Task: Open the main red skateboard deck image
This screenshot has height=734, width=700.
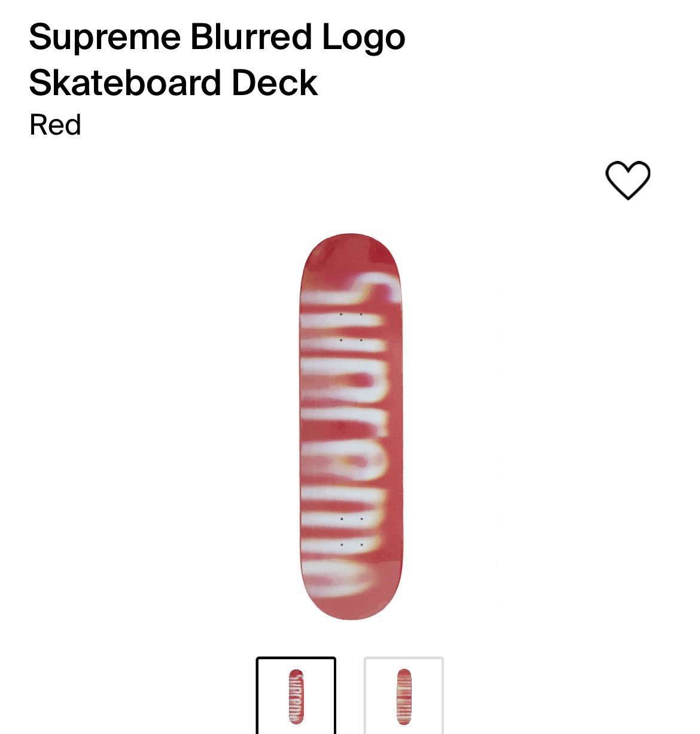Action: pos(351,426)
